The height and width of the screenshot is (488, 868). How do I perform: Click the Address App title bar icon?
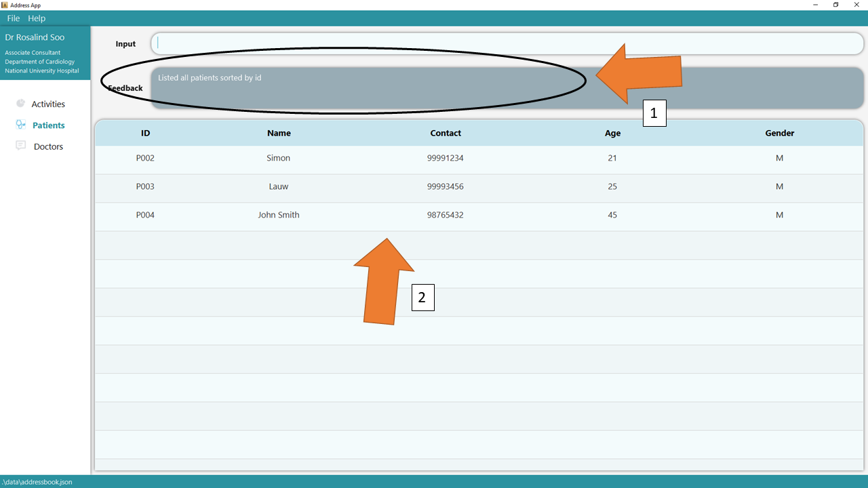pos(5,5)
